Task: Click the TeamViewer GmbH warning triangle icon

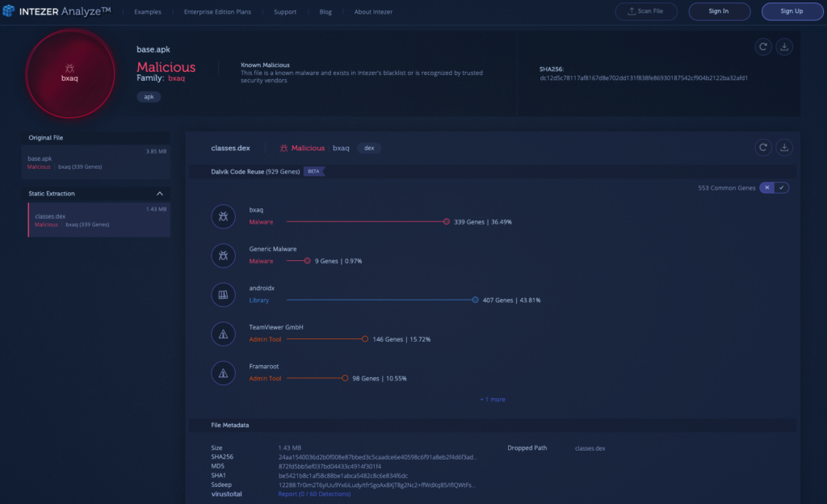Action: click(x=223, y=334)
